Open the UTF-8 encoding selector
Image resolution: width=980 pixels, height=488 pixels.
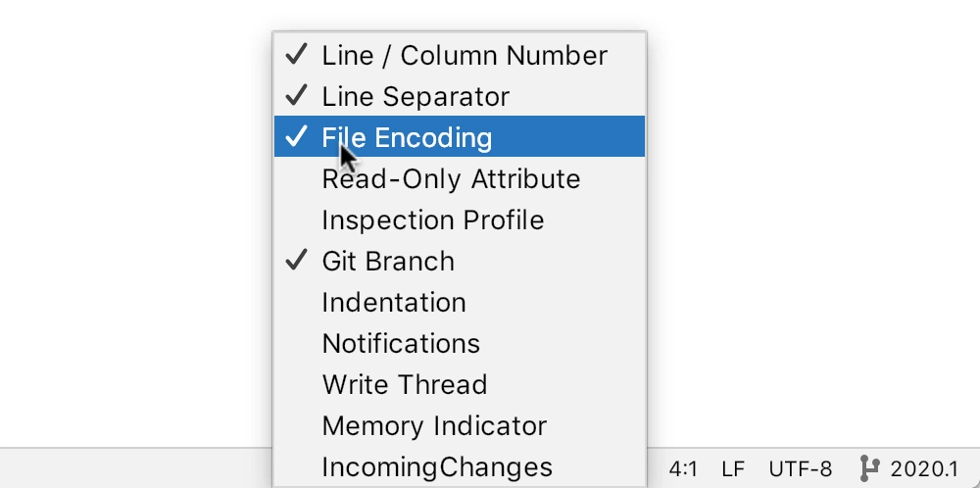point(800,468)
